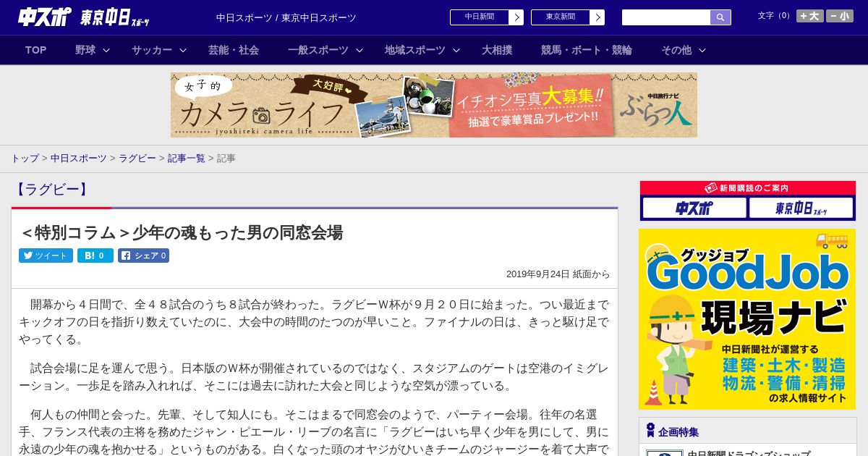Bookmark article with Hatena B! button

(x=95, y=256)
